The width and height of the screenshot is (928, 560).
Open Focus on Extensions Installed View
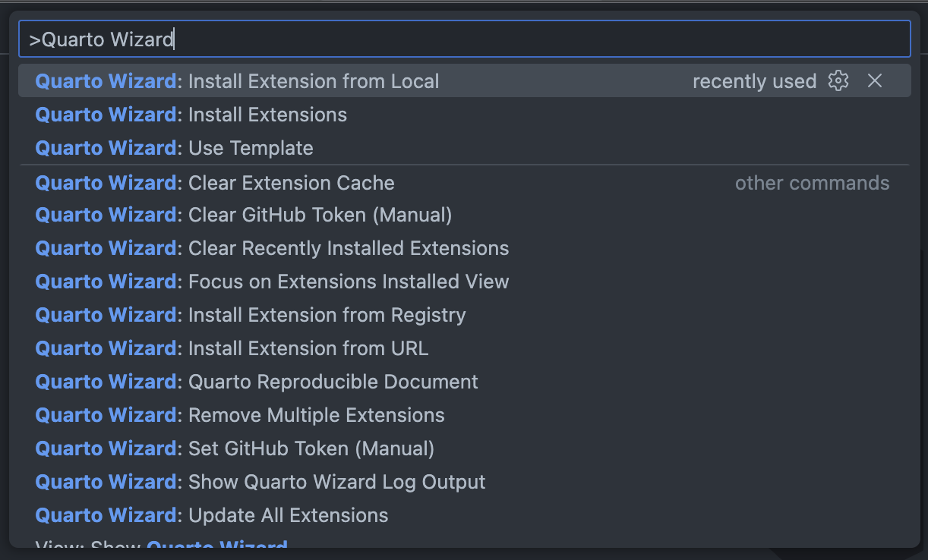tap(272, 282)
